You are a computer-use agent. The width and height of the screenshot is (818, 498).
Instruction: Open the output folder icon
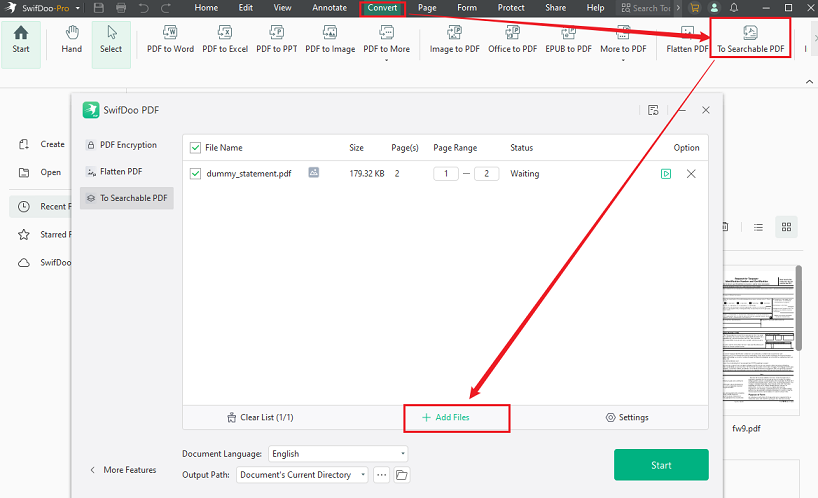[x=402, y=475]
